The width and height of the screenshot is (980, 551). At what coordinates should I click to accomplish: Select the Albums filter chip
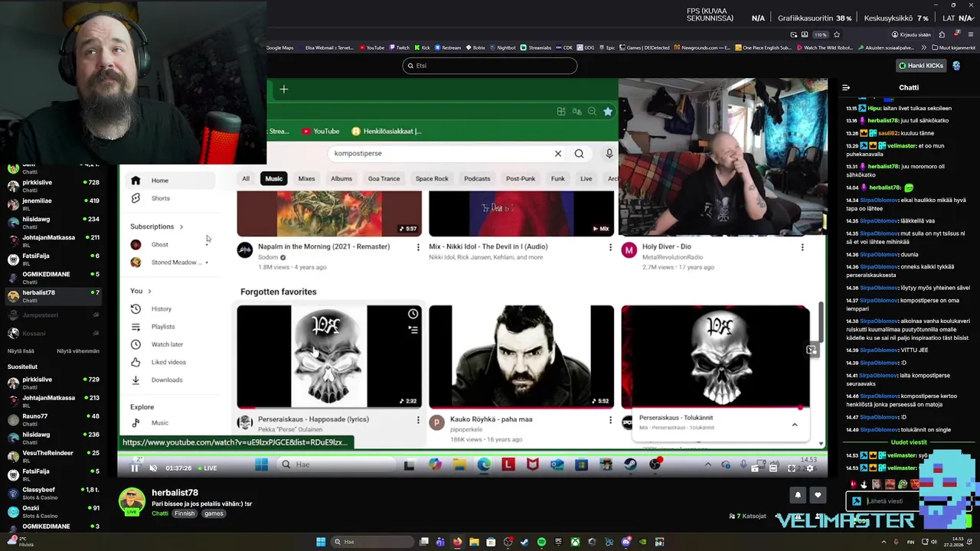[341, 178]
